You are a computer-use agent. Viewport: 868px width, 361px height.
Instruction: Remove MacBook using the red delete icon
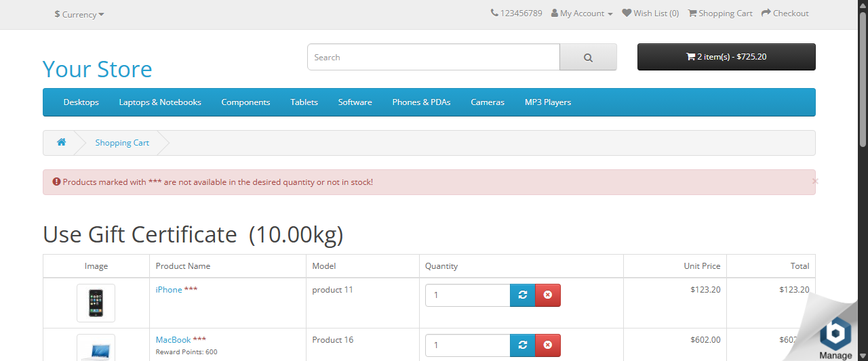[x=548, y=345]
